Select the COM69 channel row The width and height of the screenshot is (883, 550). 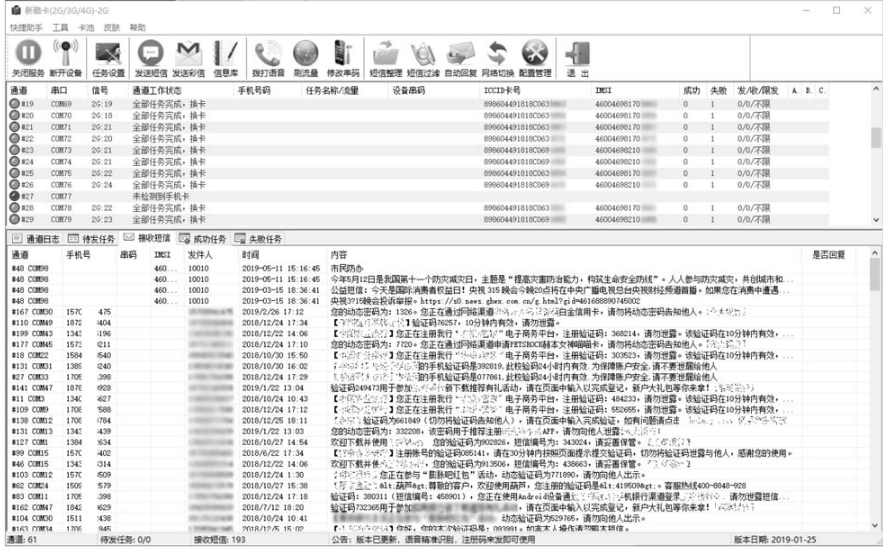tap(418, 104)
